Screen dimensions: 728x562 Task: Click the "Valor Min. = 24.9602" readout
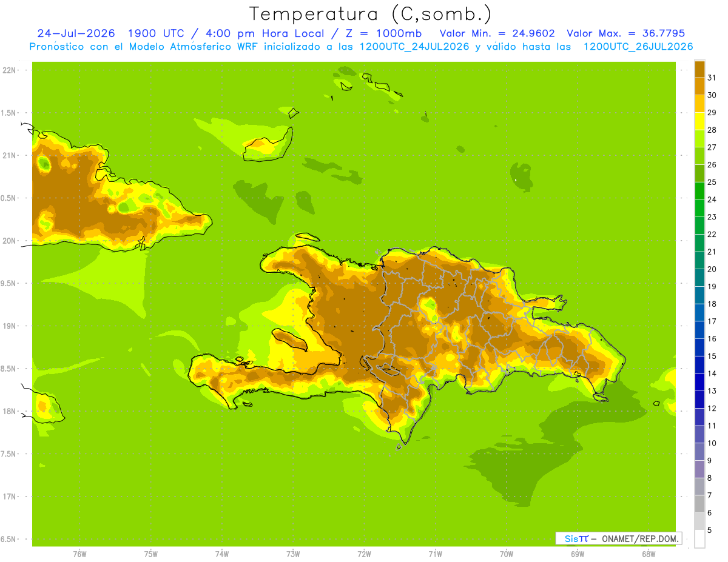(497, 33)
